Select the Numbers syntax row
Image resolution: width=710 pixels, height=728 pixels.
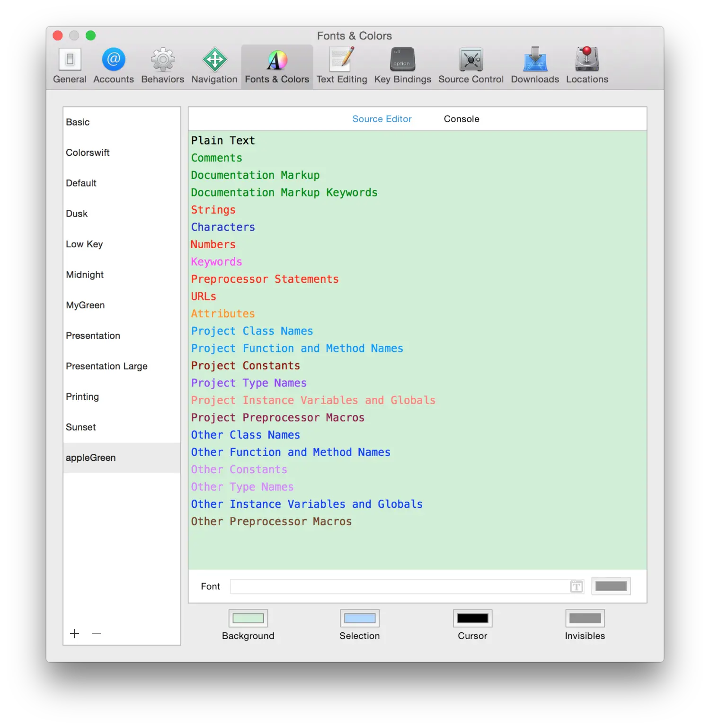[x=417, y=244]
